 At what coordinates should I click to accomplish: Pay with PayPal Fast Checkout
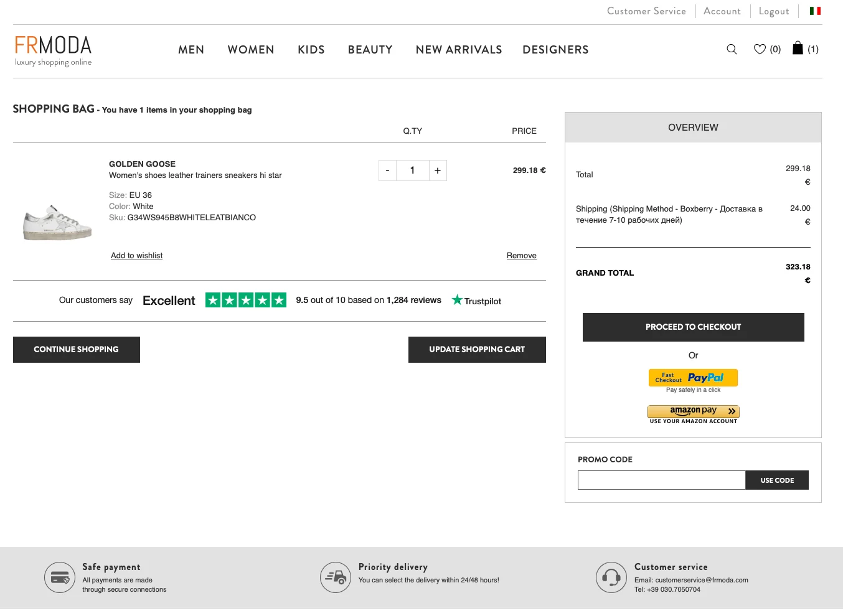pos(693,378)
